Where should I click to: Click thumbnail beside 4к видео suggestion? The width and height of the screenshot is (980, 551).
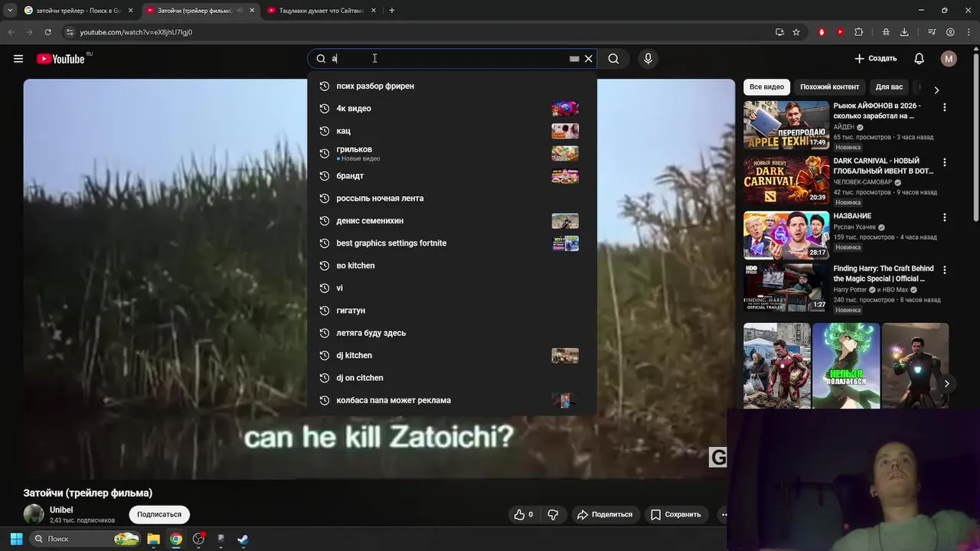[x=565, y=109]
